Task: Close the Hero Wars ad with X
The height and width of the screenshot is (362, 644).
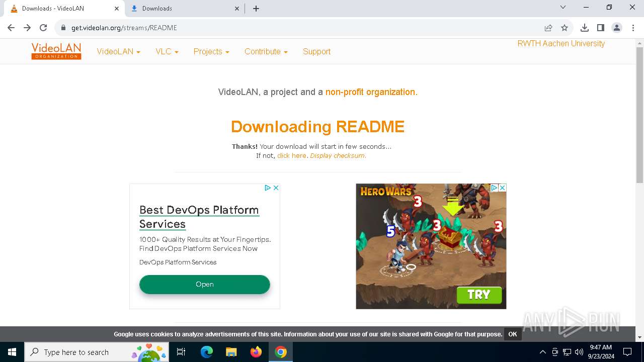Action: [502, 188]
